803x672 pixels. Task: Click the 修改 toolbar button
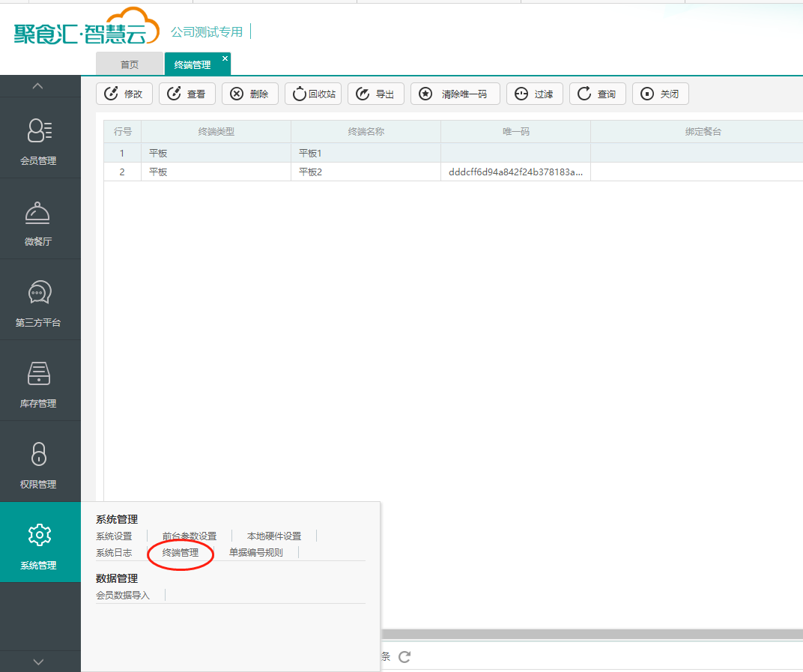(124, 94)
